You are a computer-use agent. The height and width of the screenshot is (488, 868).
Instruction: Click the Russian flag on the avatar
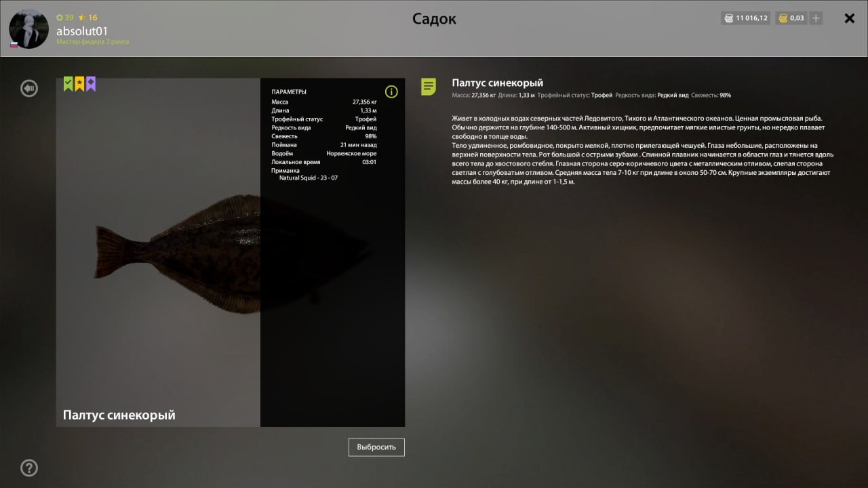[x=14, y=45]
